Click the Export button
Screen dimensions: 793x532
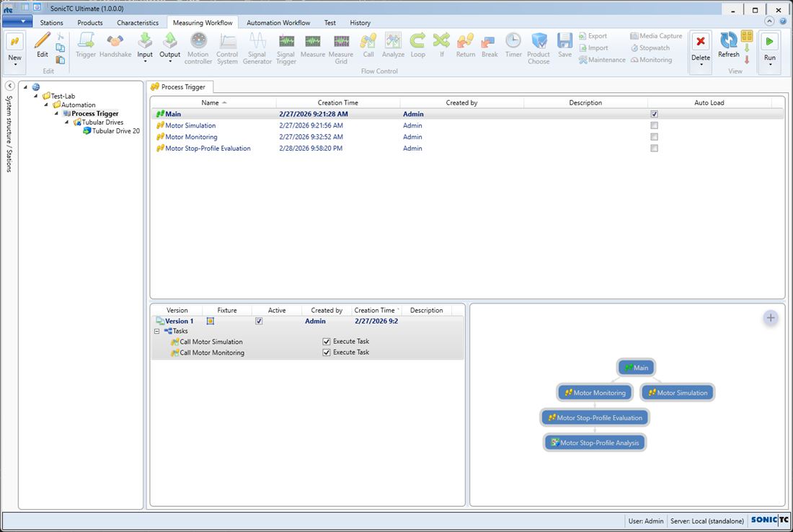click(593, 36)
